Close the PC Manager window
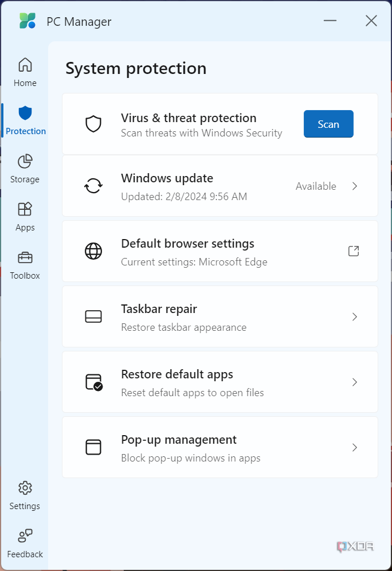392x571 pixels. (x=371, y=21)
